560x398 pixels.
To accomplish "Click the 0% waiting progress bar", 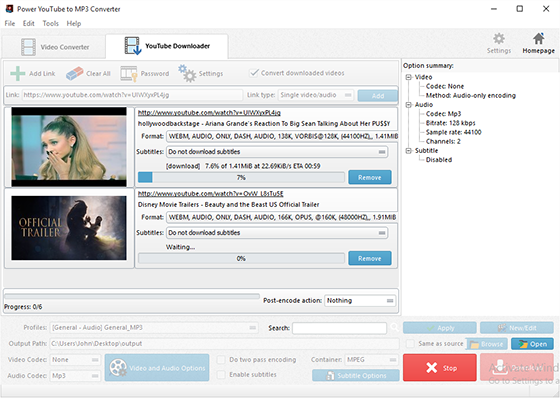I will pyautogui.click(x=241, y=258).
